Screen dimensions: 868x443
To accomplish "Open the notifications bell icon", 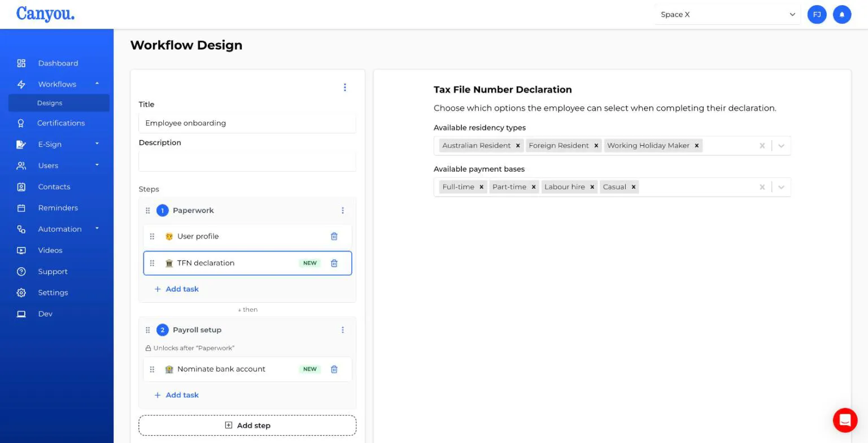I will [841, 15].
